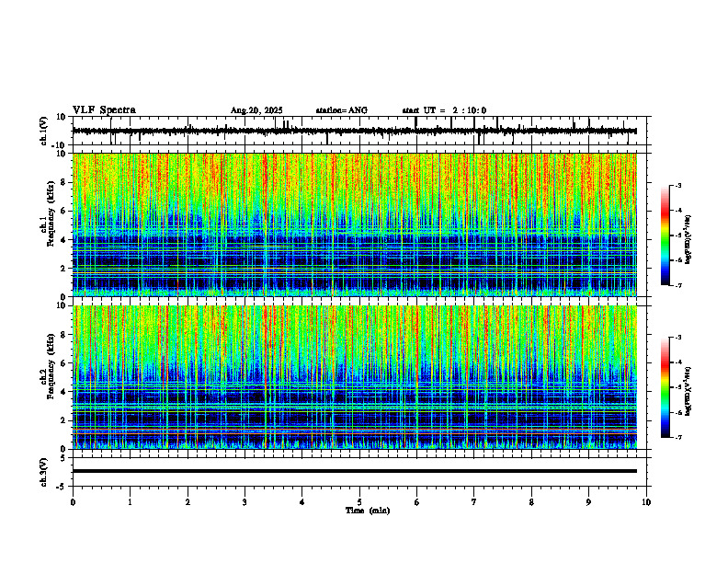The height and width of the screenshot is (563, 728).
Task: Click the ch.1 spectrogram plot area
Action: pos(355,224)
